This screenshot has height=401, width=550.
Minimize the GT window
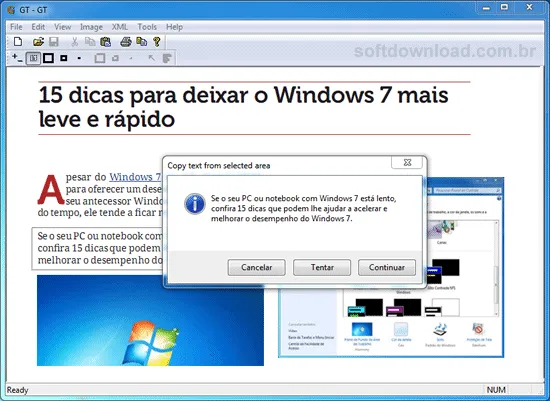click(486, 8)
